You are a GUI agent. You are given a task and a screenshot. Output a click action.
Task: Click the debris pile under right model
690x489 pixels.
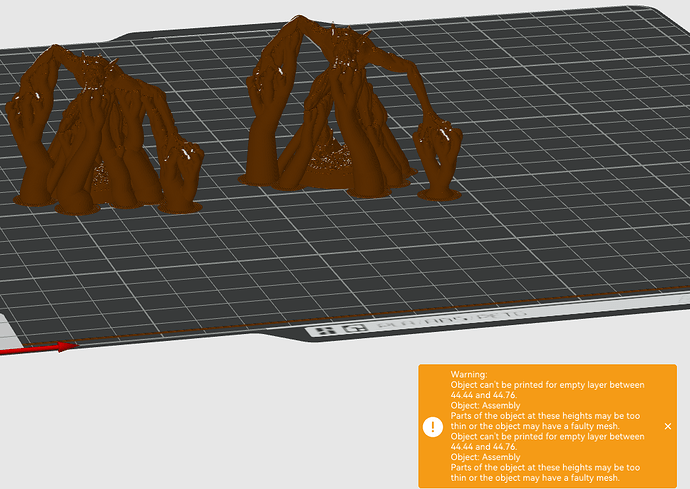click(330, 159)
